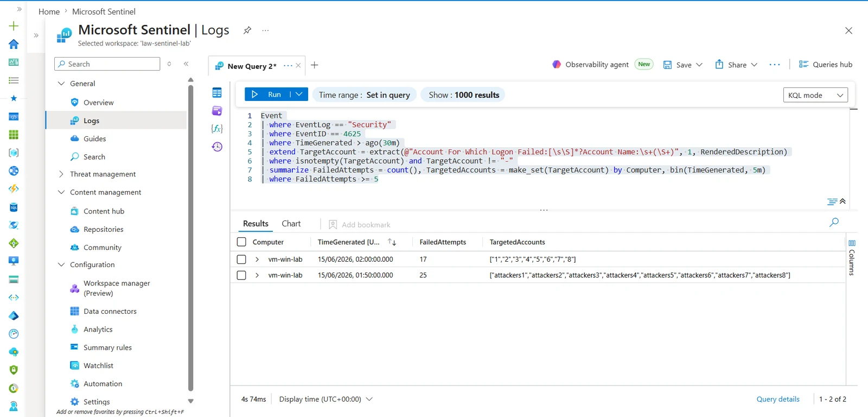Open the Run dropdown arrow
The width and height of the screenshot is (868, 417).
[x=299, y=94]
